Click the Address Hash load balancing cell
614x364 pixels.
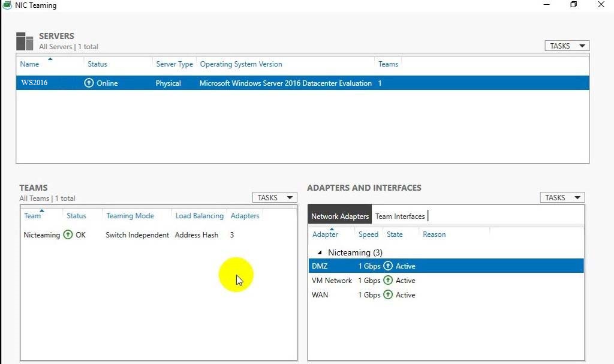[x=197, y=234]
